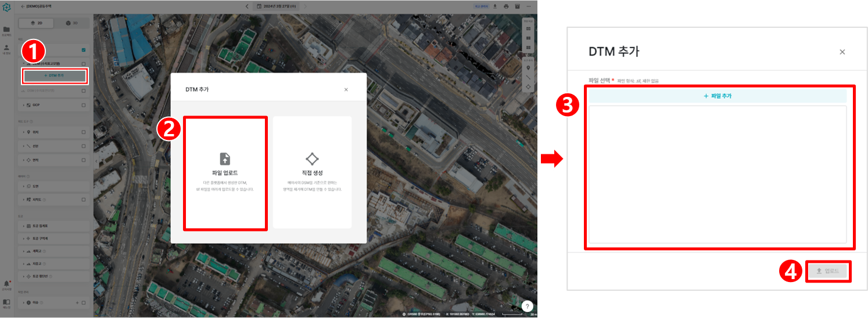Choose the 파일 업로드 file upload card

click(x=225, y=172)
